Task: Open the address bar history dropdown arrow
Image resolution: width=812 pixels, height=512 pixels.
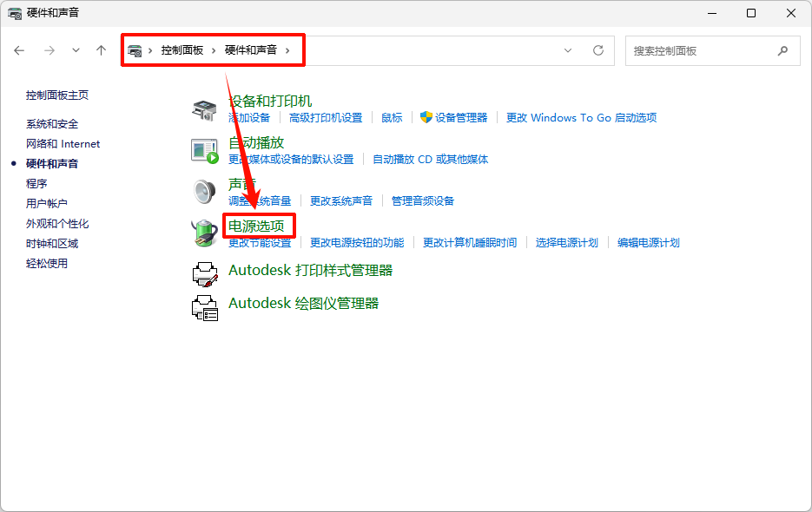Action: (568, 50)
